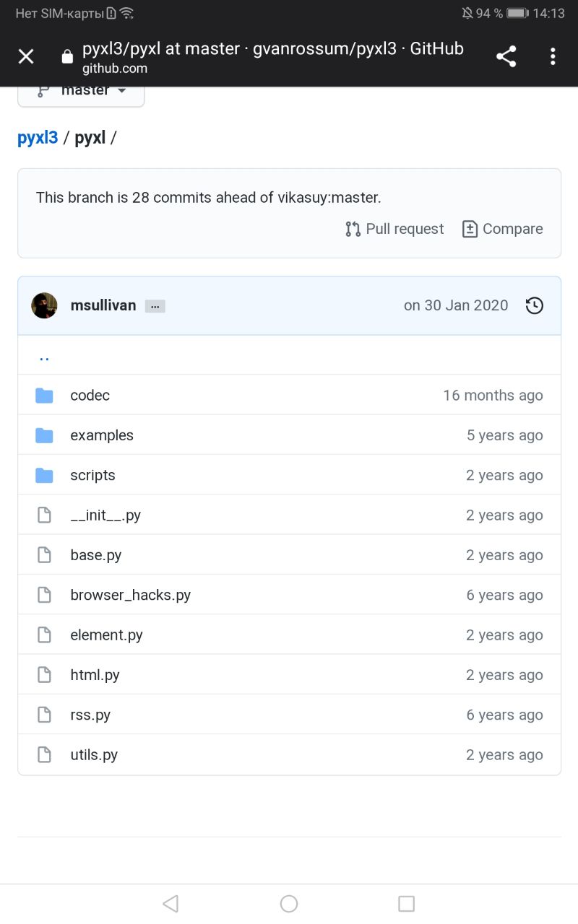Open the pyxl3 breadcrumb link
This screenshot has width=578, height=924.
click(38, 138)
